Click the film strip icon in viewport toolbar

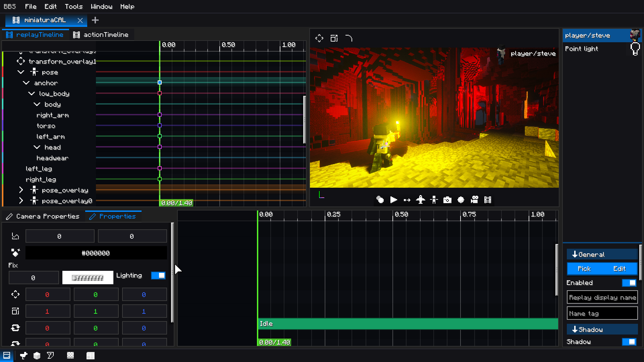pos(488,200)
